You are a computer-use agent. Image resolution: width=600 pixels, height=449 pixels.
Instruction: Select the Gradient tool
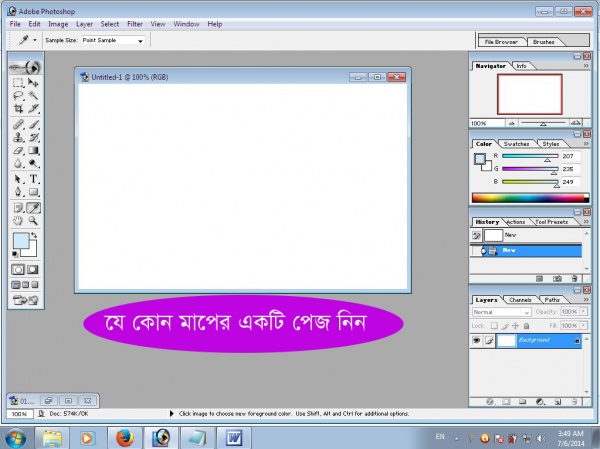(x=33, y=150)
